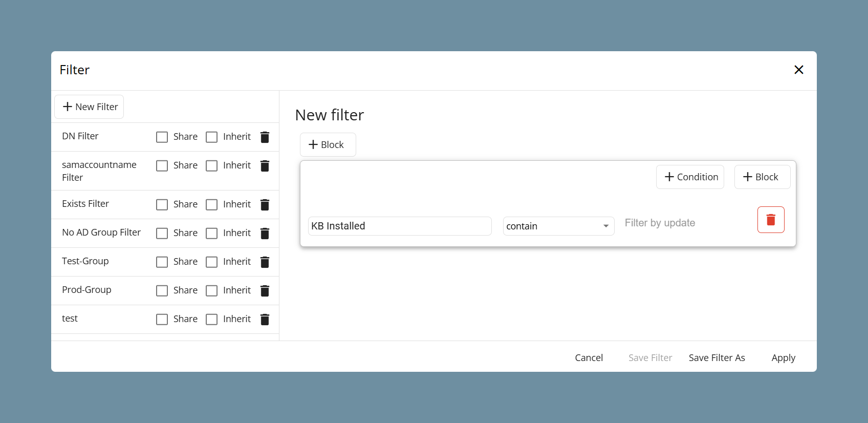Image resolution: width=868 pixels, height=423 pixels.
Task: Check Inherit for Exists Filter
Action: [211, 204]
